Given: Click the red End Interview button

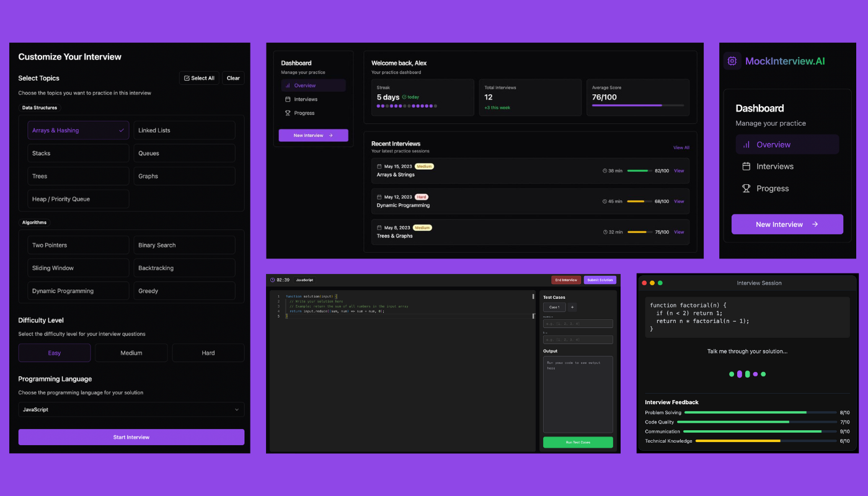Looking at the screenshot, I should (x=566, y=280).
